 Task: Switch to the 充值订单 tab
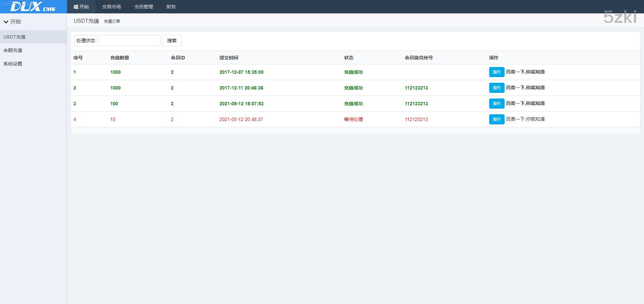point(112,21)
